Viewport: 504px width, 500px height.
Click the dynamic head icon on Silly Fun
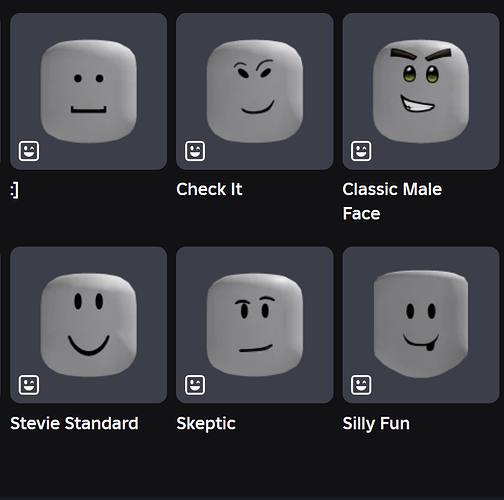[x=361, y=385]
